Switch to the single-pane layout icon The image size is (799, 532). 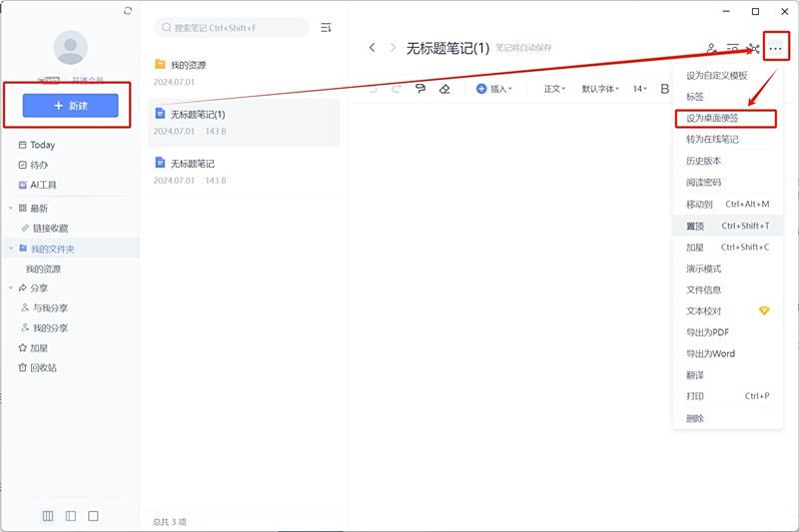click(x=93, y=516)
